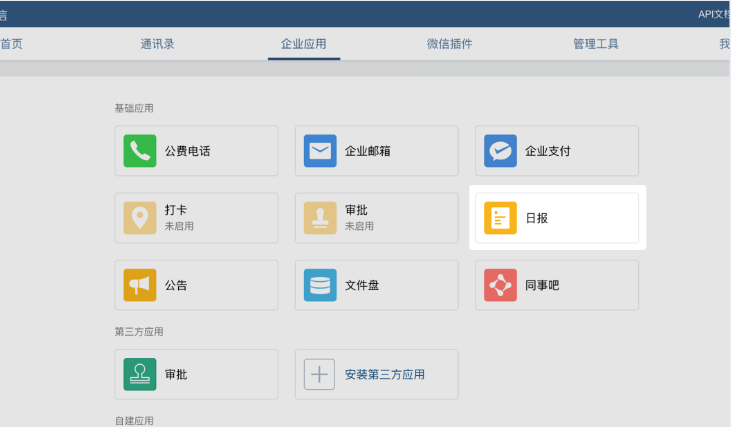732x427 pixels.
Task: Select the 企业应用 tab
Action: pyautogui.click(x=303, y=44)
